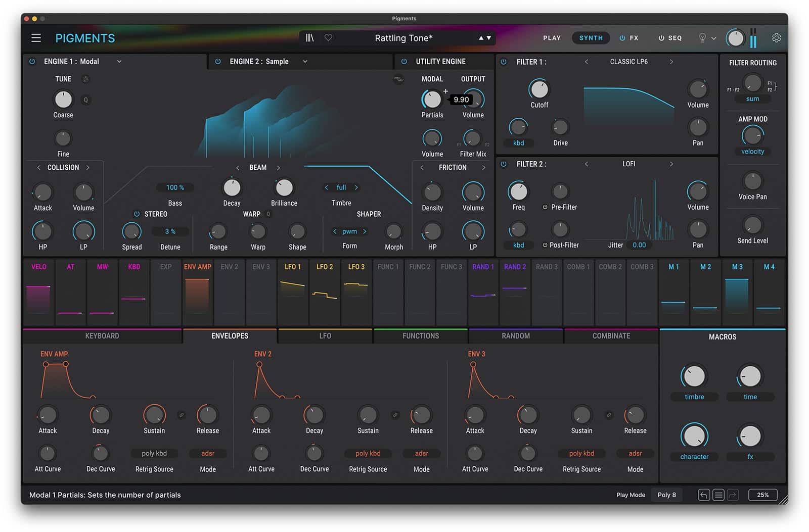Switch to the LFO tab
Image resolution: width=809 pixels, height=532 pixels.
pos(325,336)
